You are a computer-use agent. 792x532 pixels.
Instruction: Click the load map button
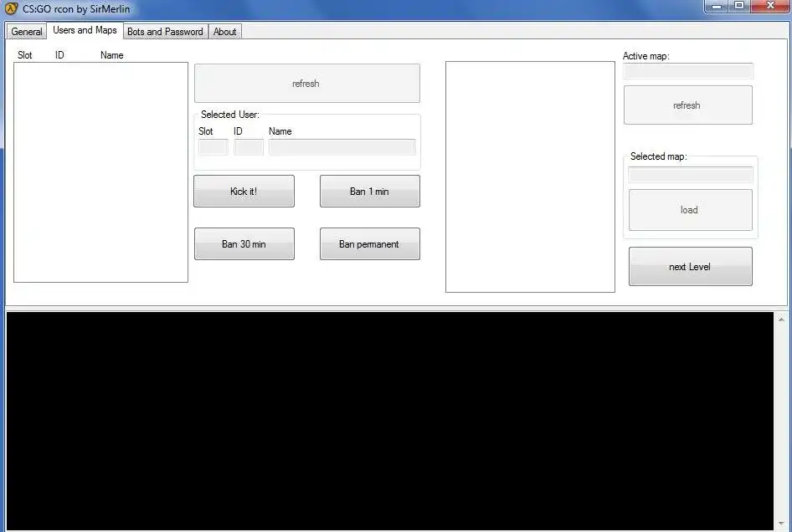(x=690, y=210)
